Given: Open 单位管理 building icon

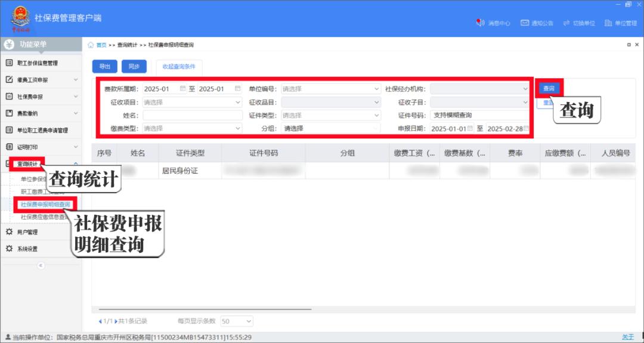Looking at the screenshot, I should [608, 23].
